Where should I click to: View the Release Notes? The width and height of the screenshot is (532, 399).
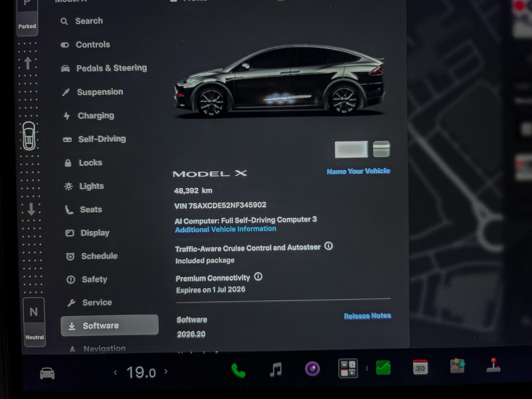pos(367,316)
